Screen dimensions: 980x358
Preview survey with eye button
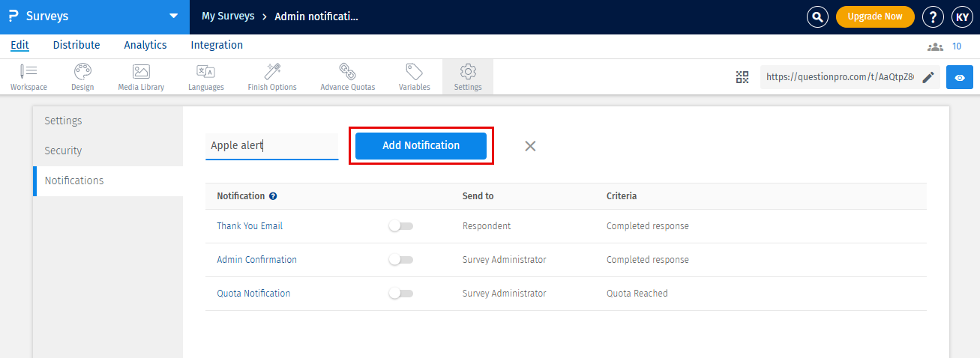point(959,77)
